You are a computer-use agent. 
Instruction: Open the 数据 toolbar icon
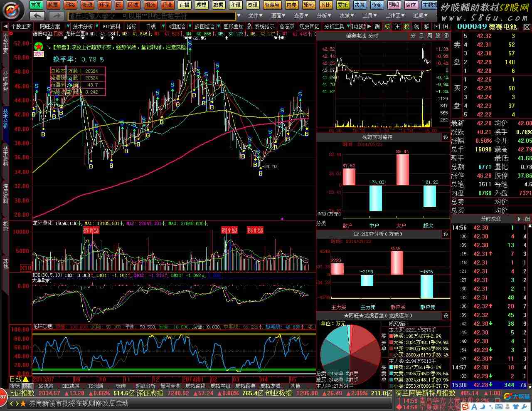coord(219,5)
